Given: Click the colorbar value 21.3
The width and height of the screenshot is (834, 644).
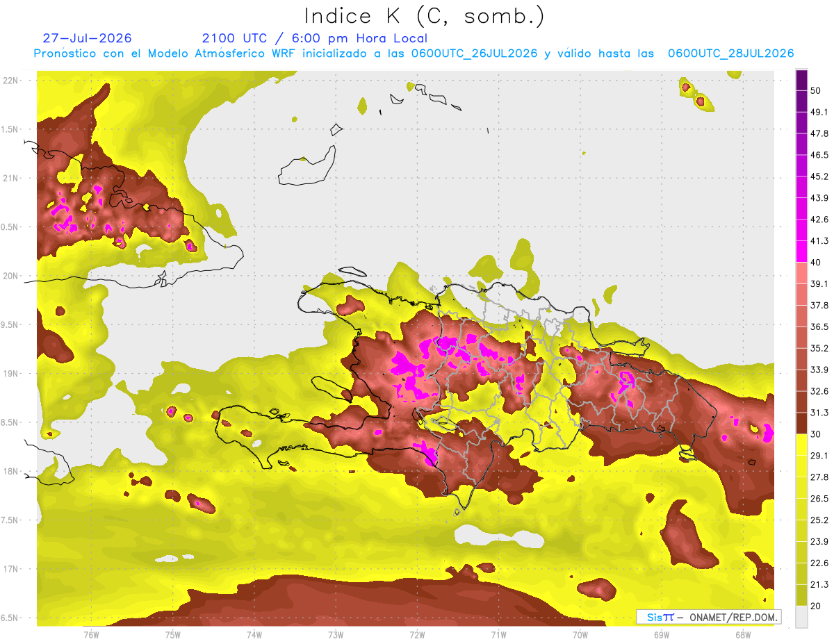Looking at the screenshot, I should (x=819, y=585).
